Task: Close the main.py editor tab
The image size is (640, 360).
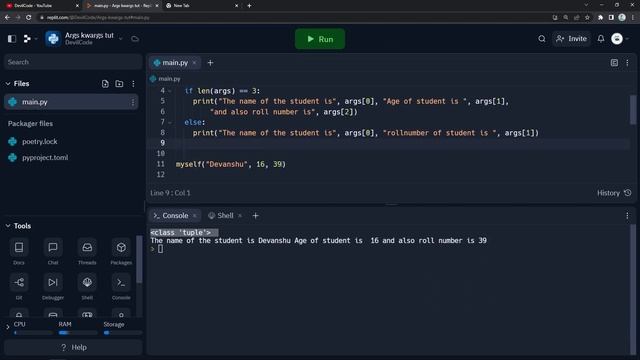Action: coord(195,63)
